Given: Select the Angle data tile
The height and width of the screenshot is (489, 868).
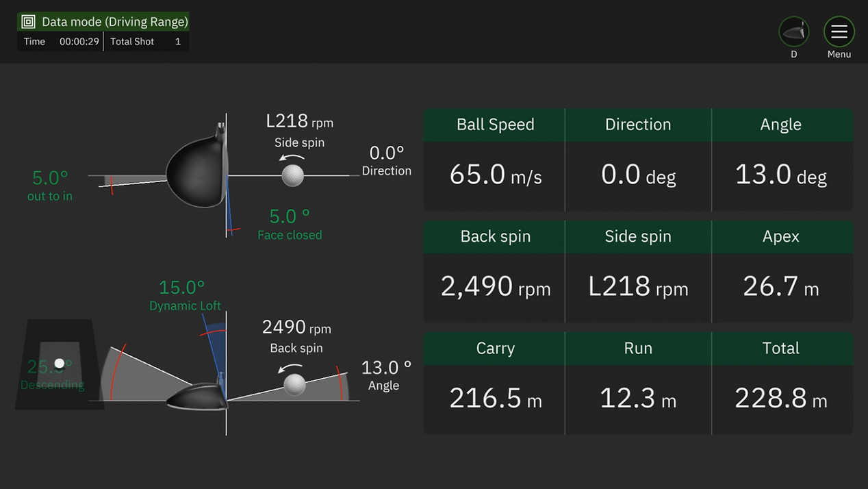Looking at the screenshot, I should click(x=782, y=160).
